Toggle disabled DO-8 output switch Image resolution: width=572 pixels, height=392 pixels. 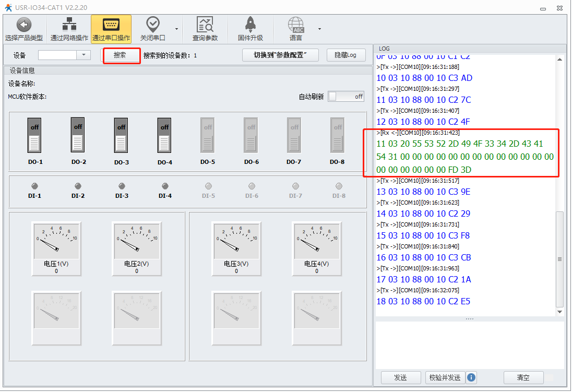click(338, 135)
